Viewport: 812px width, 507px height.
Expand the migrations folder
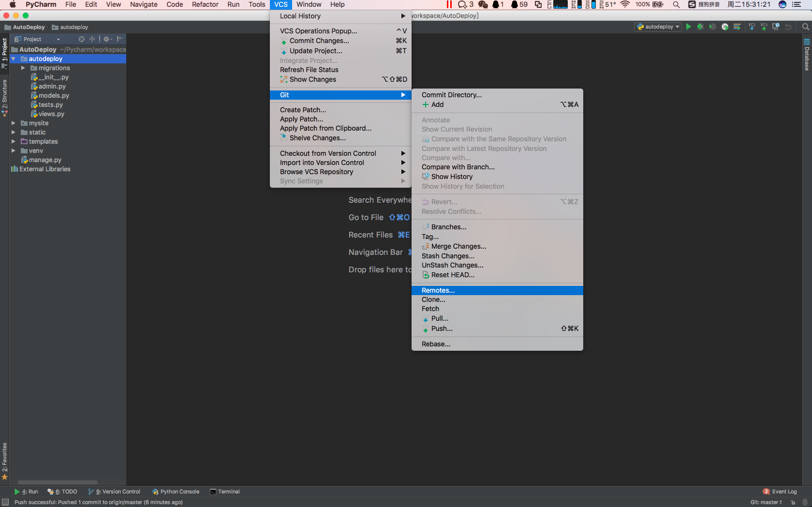(23, 68)
